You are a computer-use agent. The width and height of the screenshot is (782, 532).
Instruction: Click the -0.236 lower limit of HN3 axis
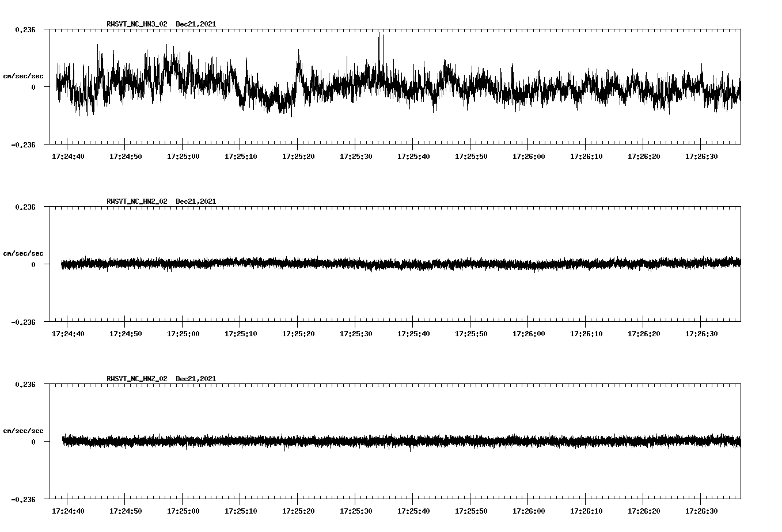point(23,145)
